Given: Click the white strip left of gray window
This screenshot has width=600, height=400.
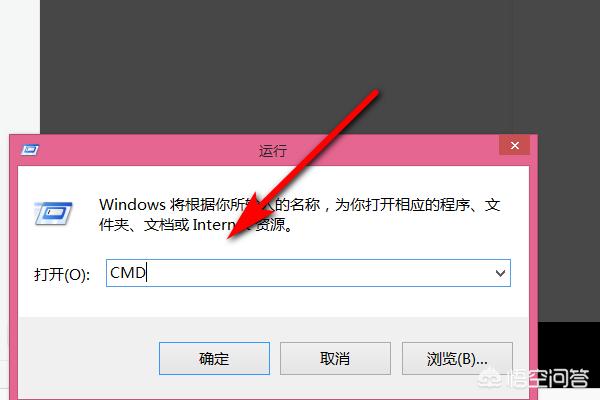Looking at the screenshot, I should 20,65.
